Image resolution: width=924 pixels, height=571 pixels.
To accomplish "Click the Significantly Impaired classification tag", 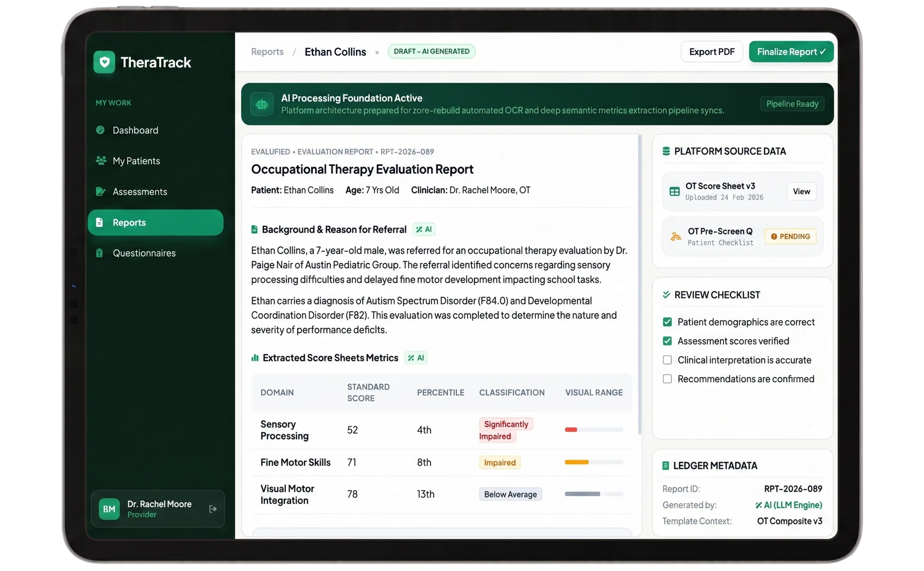I will coord(506,430).
